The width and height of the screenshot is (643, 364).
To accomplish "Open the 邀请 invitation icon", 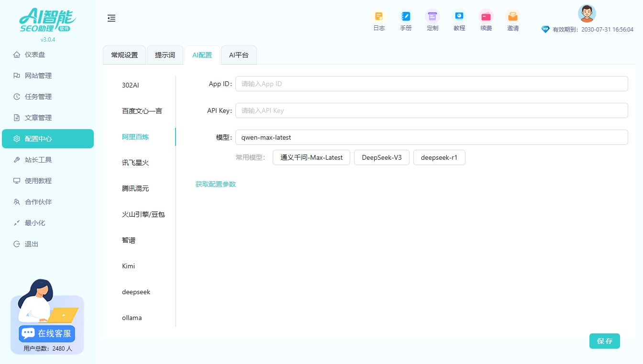I will point(512,19).
